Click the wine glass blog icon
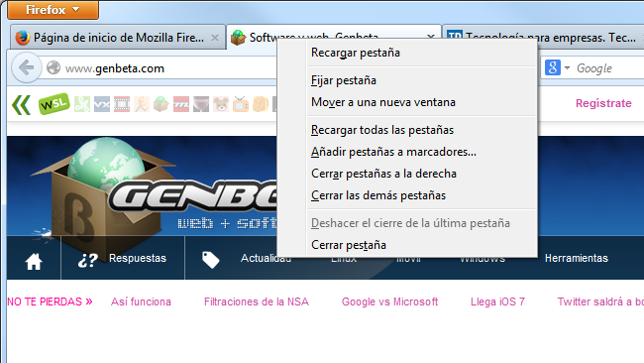 pos(201,104)
